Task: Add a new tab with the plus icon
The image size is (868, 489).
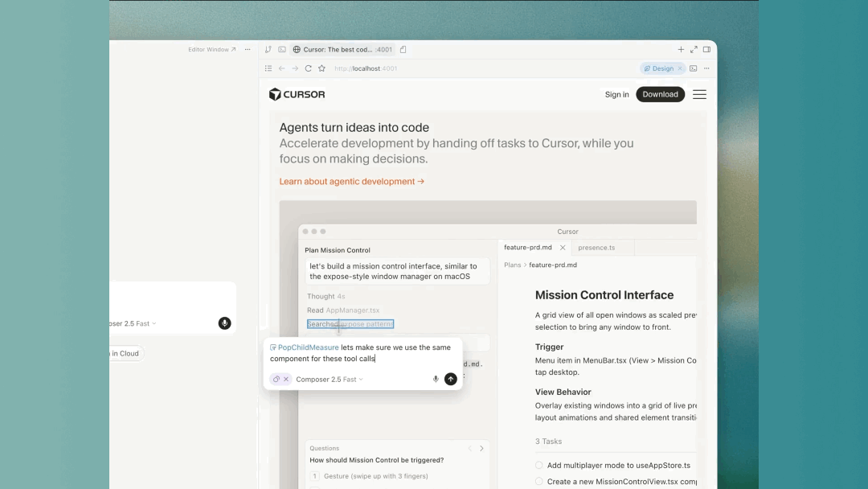Action: click(681, 49)
